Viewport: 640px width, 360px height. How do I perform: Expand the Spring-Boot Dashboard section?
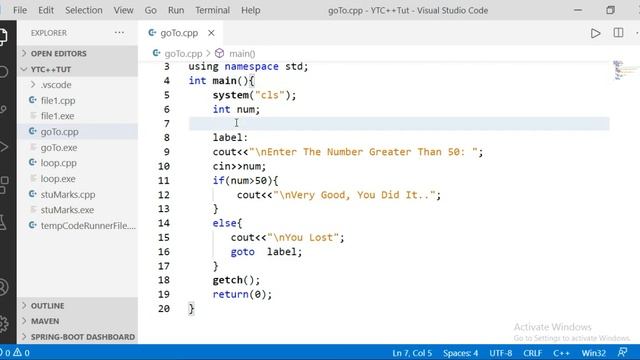point(78,337)
